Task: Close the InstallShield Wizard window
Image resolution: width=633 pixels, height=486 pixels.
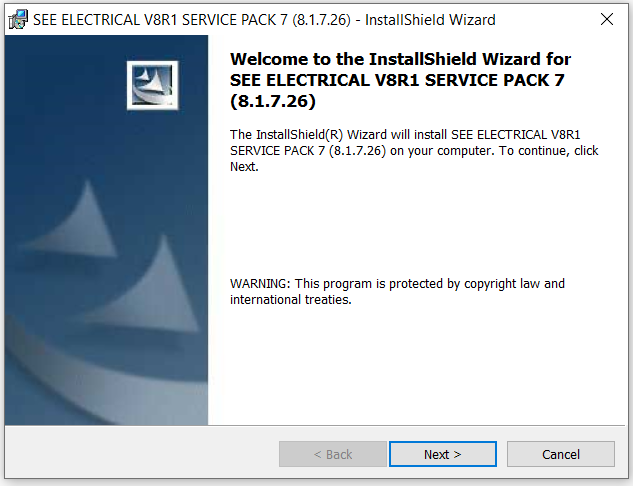Action: [x=607, y=19]
